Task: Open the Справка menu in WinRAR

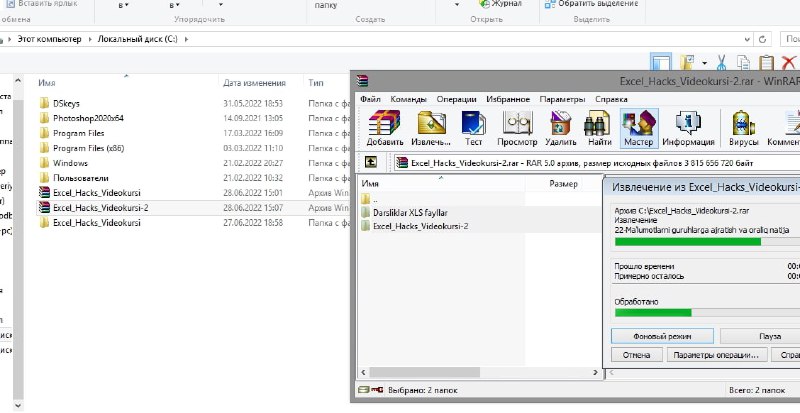Action: (x=611, y=99)
